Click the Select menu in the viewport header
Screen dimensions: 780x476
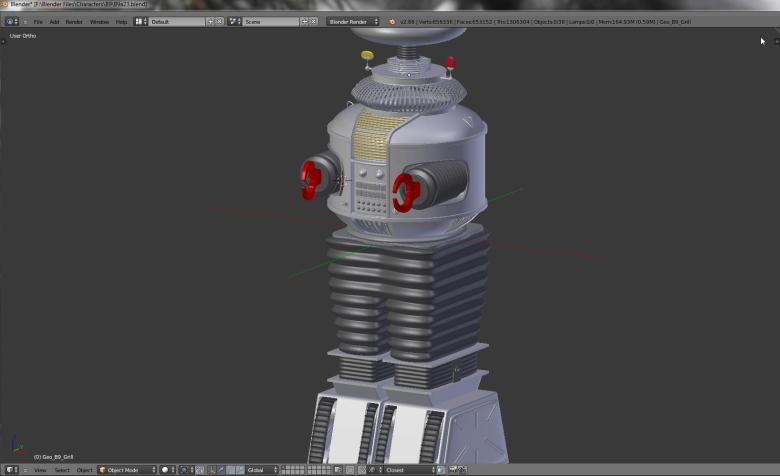(62, 470)
